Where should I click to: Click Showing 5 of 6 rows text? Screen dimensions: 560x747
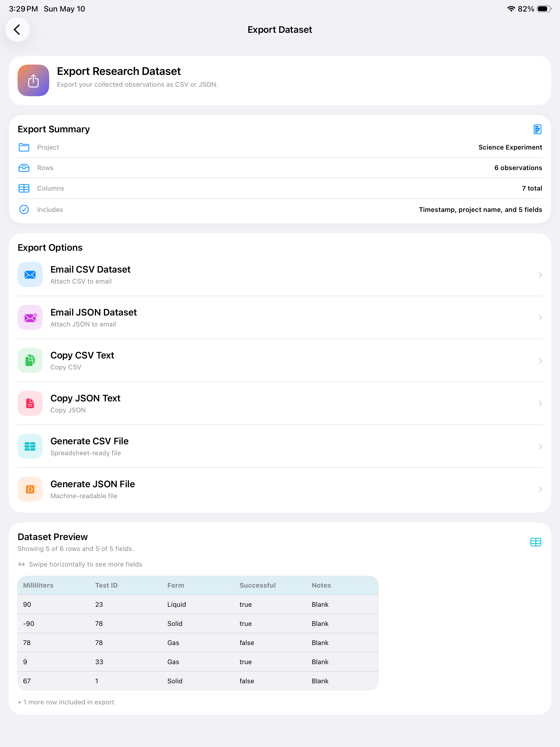(x=76, y=549)
